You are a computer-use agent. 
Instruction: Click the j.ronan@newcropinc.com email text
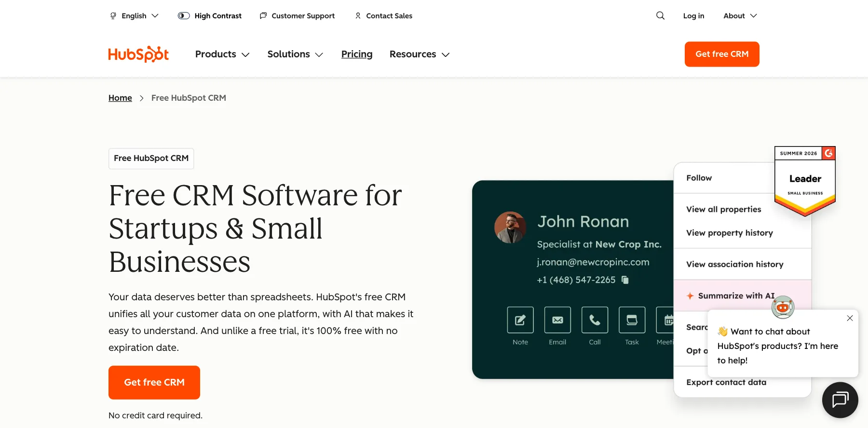593,262
